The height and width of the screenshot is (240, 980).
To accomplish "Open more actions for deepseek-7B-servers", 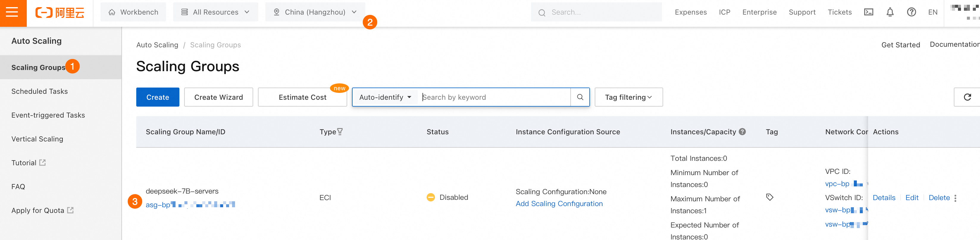I will 955,198.
